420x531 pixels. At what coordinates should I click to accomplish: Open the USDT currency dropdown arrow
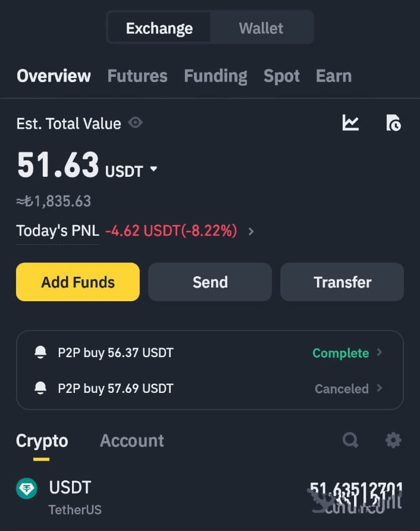[x=154, y=170]
